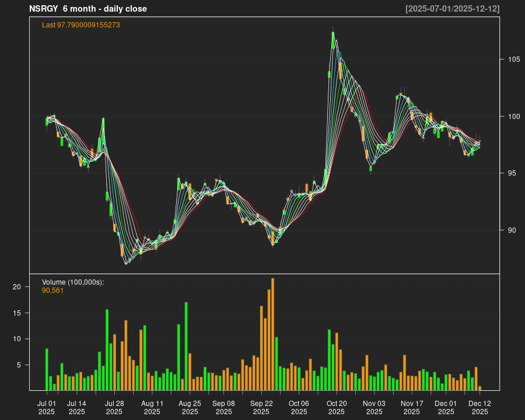Click the Nov 17 2025 date label
This screenshot has width=525, height=420.
(x=412, y=407)
